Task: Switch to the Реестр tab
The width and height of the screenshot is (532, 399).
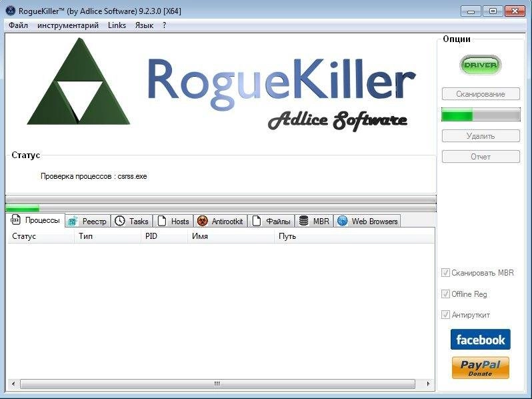Action: pos(88,221)
